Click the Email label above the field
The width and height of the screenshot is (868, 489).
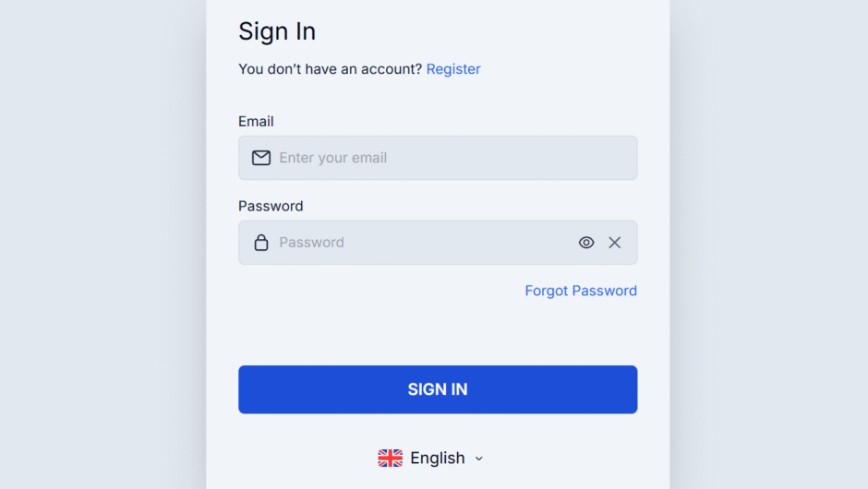(256, 122)
